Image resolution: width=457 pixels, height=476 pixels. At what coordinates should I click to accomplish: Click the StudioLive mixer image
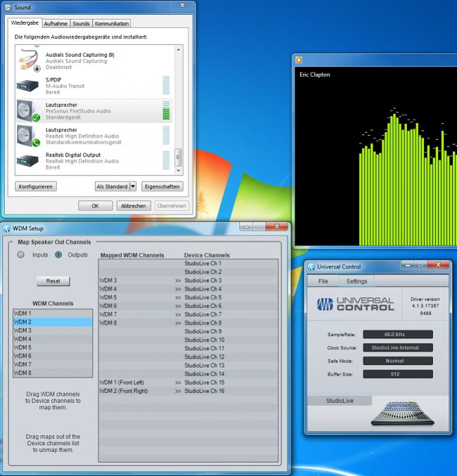(x=402, y=413)
